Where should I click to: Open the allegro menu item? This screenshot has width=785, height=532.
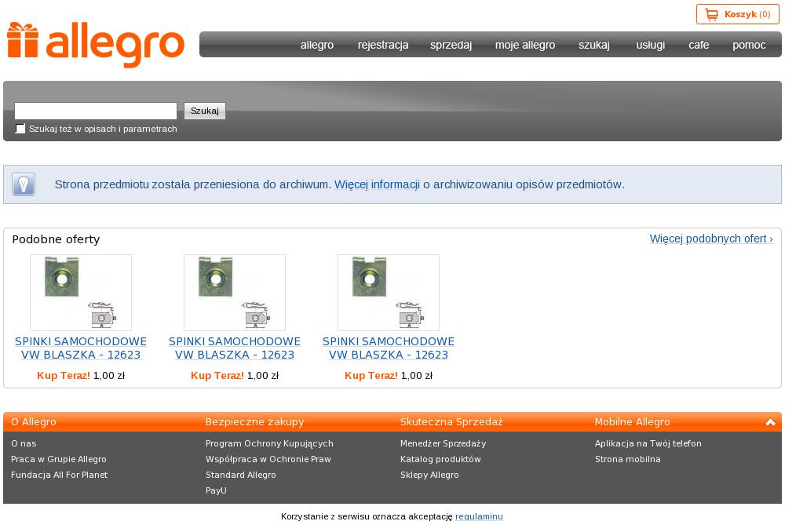[317, 45]
